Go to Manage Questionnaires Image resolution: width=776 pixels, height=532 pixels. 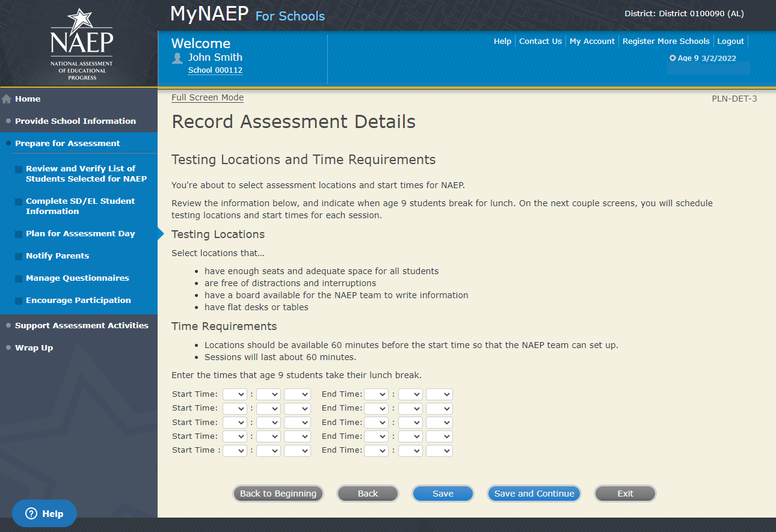(x=77, y=278)
